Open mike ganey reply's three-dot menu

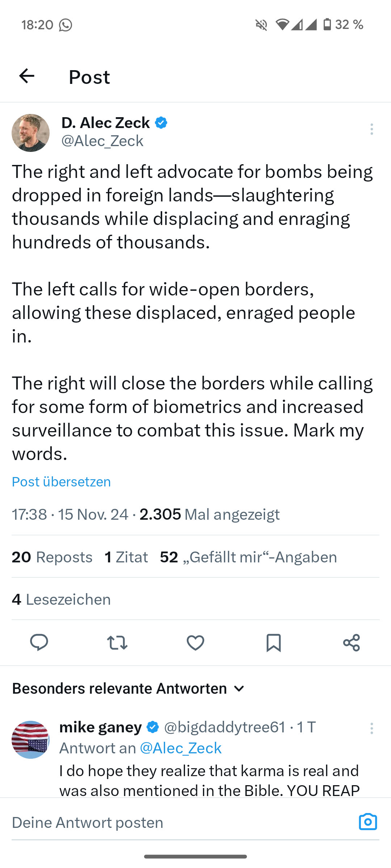pyautogui.click(x=371, y=728)
